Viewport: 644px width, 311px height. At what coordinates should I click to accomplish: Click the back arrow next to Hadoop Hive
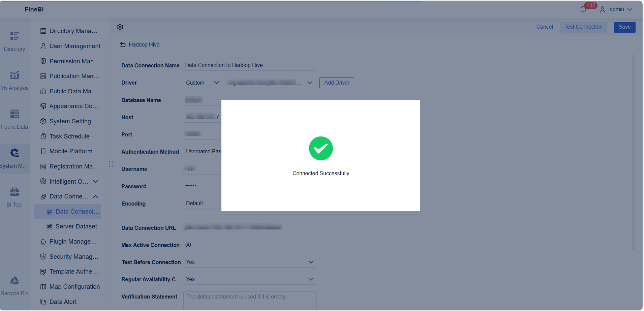click(123, 44)
